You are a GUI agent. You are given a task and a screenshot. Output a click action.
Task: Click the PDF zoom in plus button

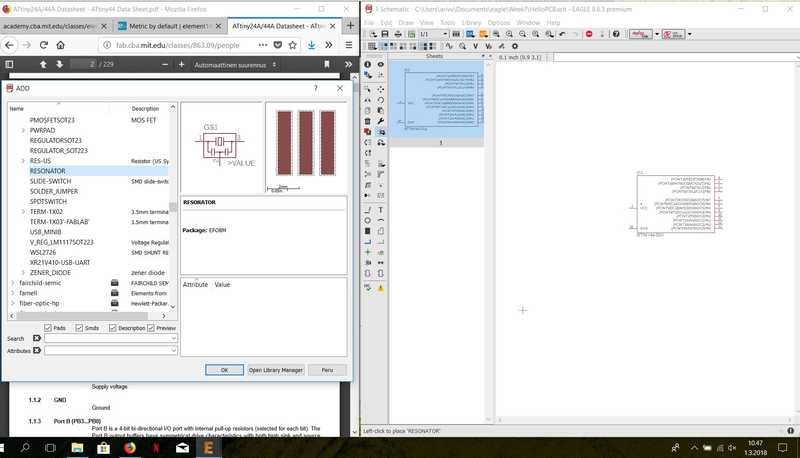coord(181,64)
